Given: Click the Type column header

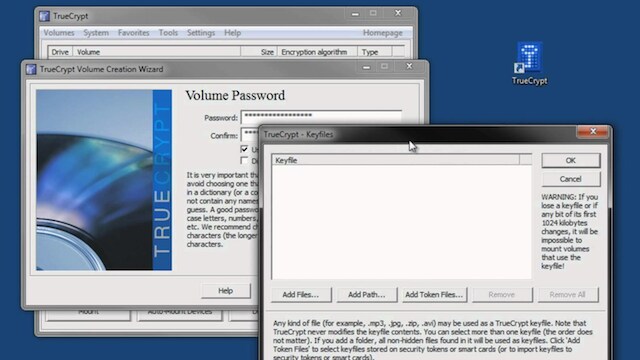Looking at the screenshot, I should [x=375, y=52].
